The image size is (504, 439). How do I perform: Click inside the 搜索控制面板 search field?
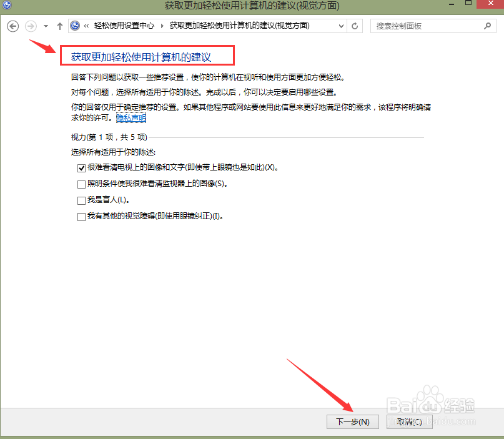click(x=431, y=26)
